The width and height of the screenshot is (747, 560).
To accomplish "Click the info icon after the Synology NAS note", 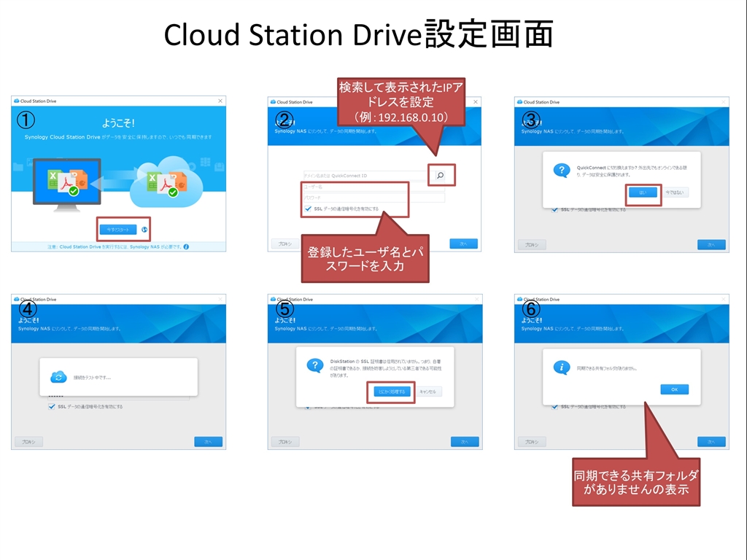I will pos(186,246).
